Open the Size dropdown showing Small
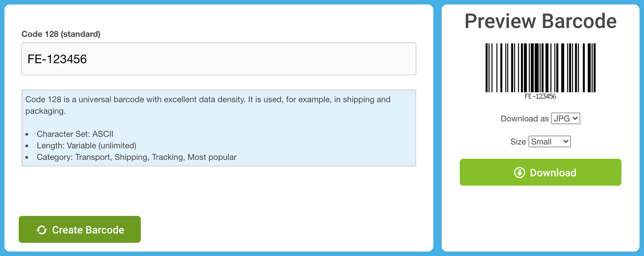Image resolution: width=644 pixels, height=256 pixels. pos(549,141)
